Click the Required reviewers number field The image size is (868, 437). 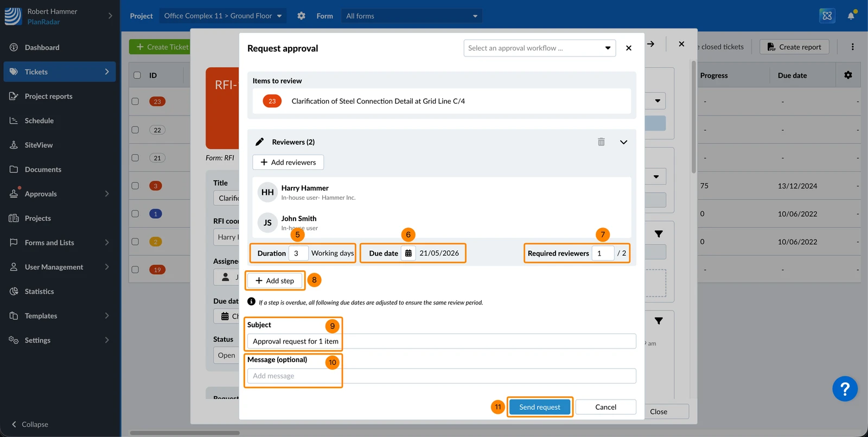coord(603,253)
